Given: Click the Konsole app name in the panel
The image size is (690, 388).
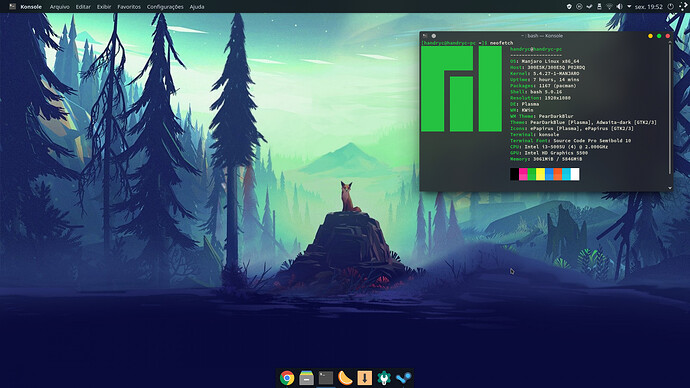Looking at the screenshot, I should [x=31, y=7].
